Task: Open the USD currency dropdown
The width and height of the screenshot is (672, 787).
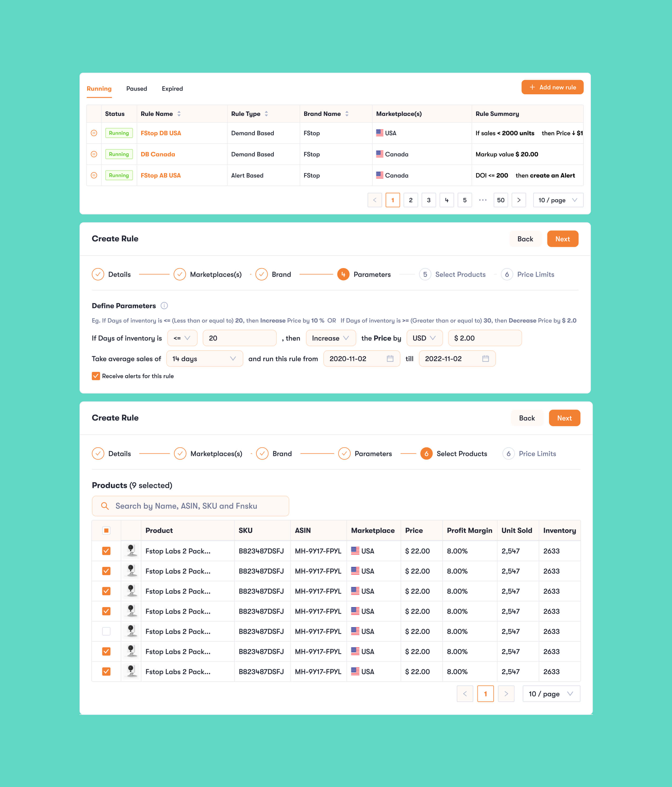Action: coord(424,338)
